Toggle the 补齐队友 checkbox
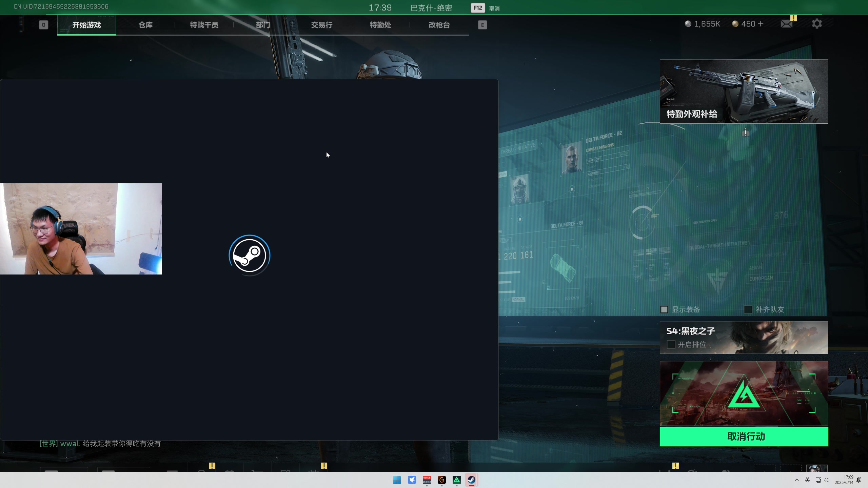 [748, 309]
